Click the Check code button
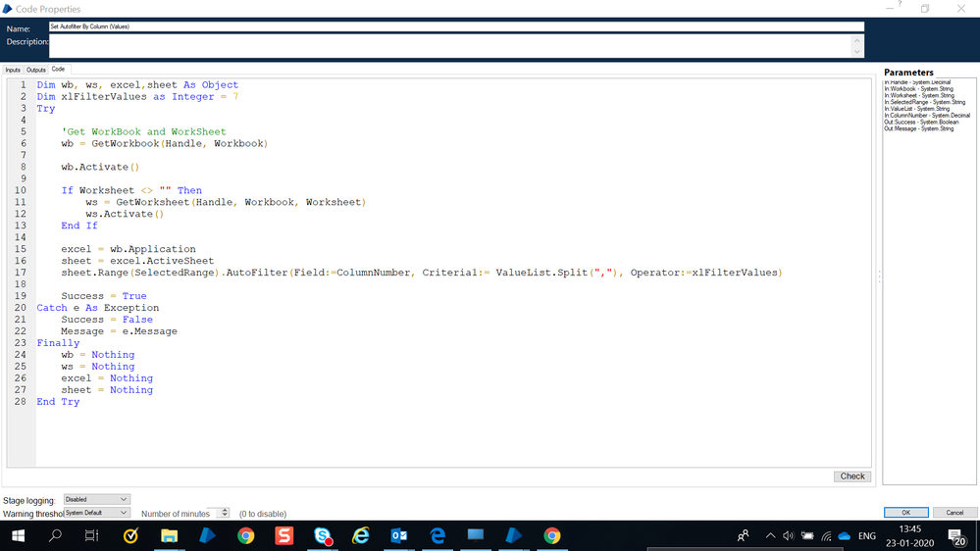This screenshot has height=551, width=980. point(851,476)
